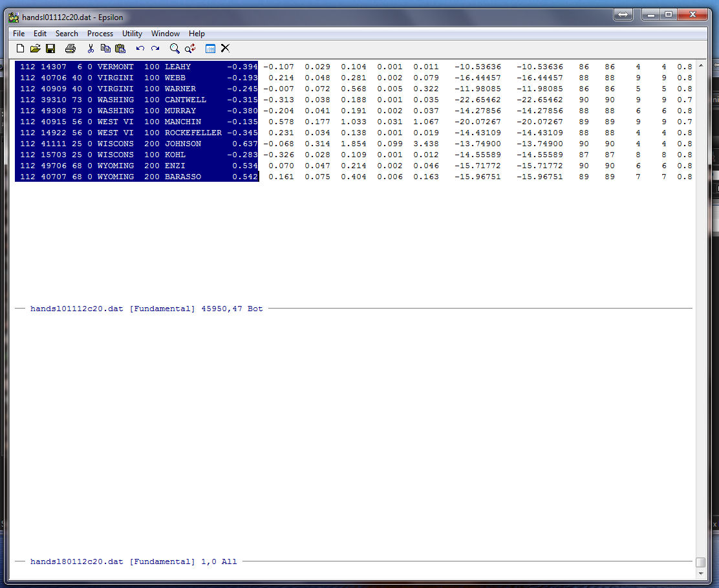The image size is (719, 588).
Task: Cut selection with the scissors icon
Action: pyautogui.click(x=91, y=49)
